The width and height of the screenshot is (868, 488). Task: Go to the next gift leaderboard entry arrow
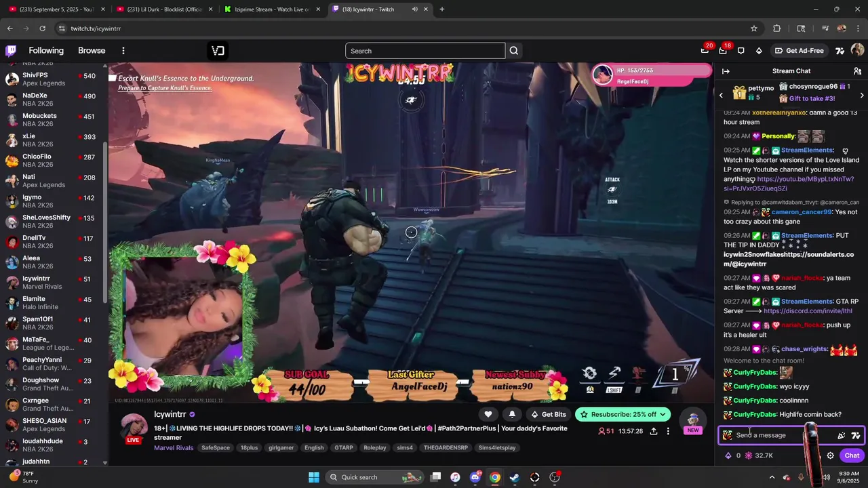(x=862, y=96)
